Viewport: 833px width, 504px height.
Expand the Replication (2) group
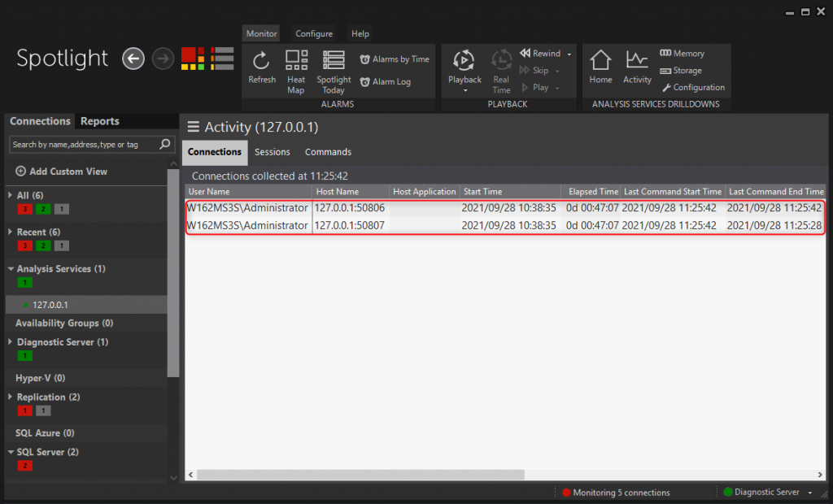coord(10,397)
